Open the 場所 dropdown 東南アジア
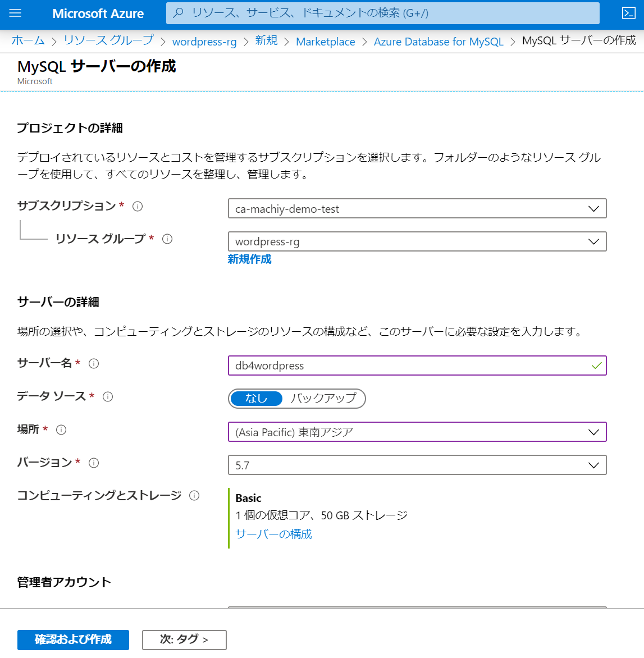 [417, 432]
